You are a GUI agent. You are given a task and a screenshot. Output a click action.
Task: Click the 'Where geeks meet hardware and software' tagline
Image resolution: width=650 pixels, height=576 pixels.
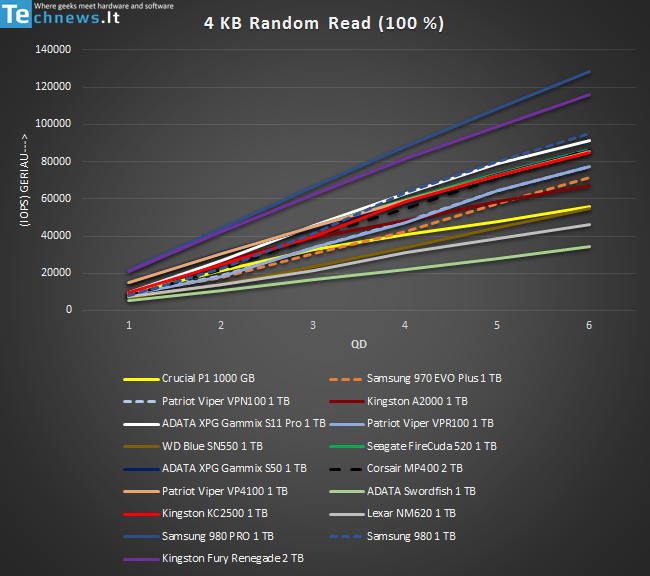[104, 6]
